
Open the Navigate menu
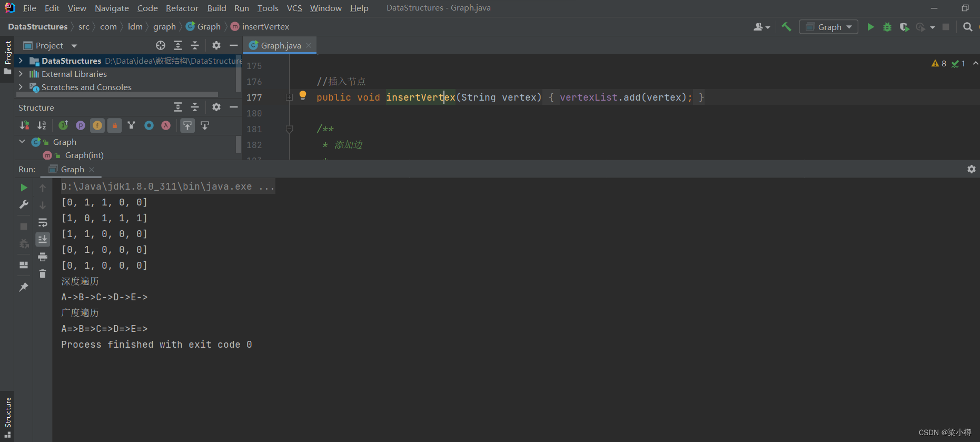[x=112, y=8]
